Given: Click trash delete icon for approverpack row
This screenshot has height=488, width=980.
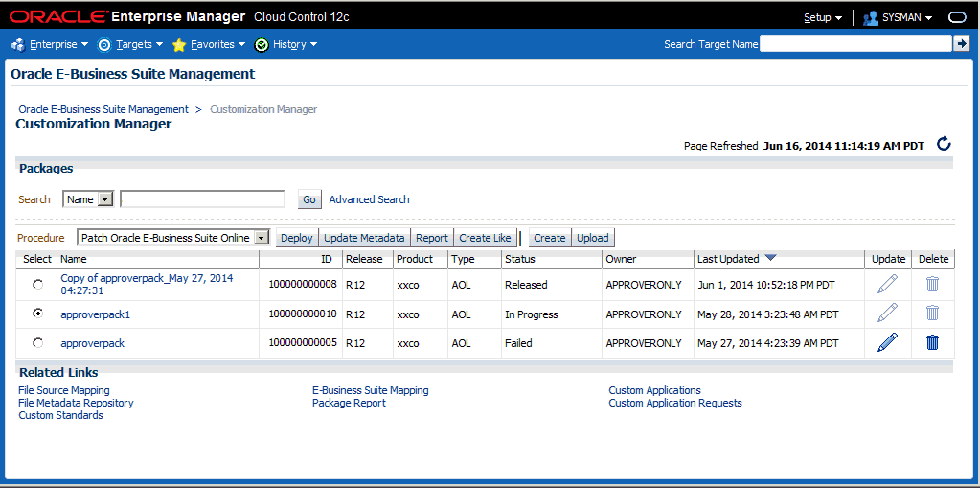Looking at the screenshot, I should pyautogui.click(x=932, y=343).
